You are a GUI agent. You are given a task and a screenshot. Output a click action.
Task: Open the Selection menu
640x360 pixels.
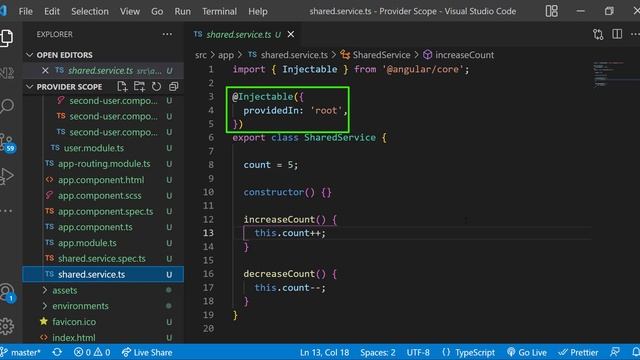(90, 11)
